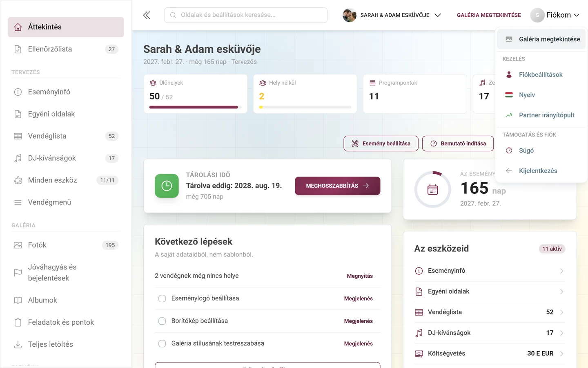
Task: Click the DJ-kívánságok music note icon in sidebar
Action: pyautogui.click(x=18, y=158)
